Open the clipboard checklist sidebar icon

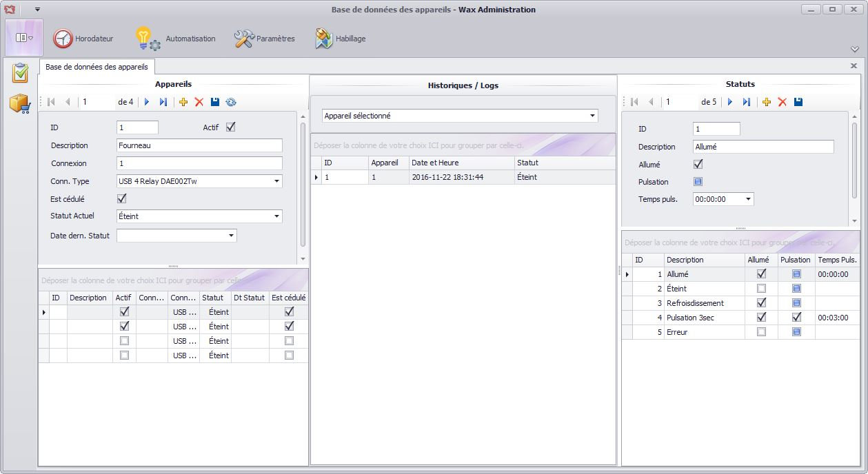tap(20, 72)
